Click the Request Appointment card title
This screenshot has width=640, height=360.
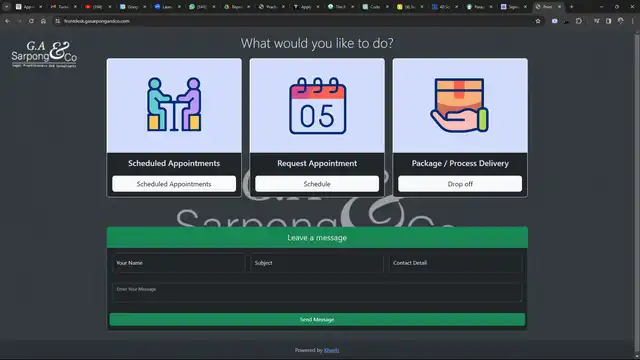point(317,163)
